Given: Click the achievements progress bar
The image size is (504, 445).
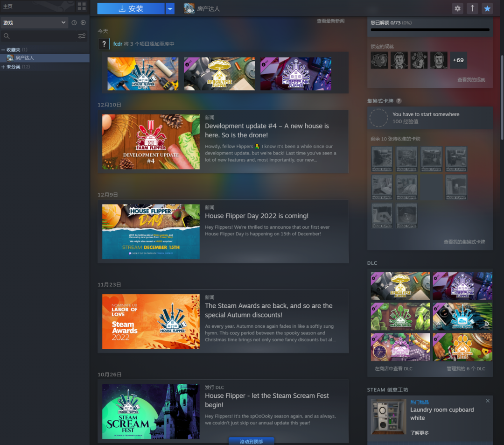Looking at the screenshot, I should 430,30.
